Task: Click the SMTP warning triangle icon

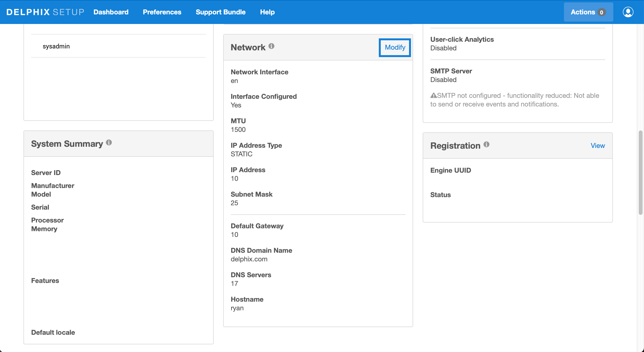Action: click(433, 95)
